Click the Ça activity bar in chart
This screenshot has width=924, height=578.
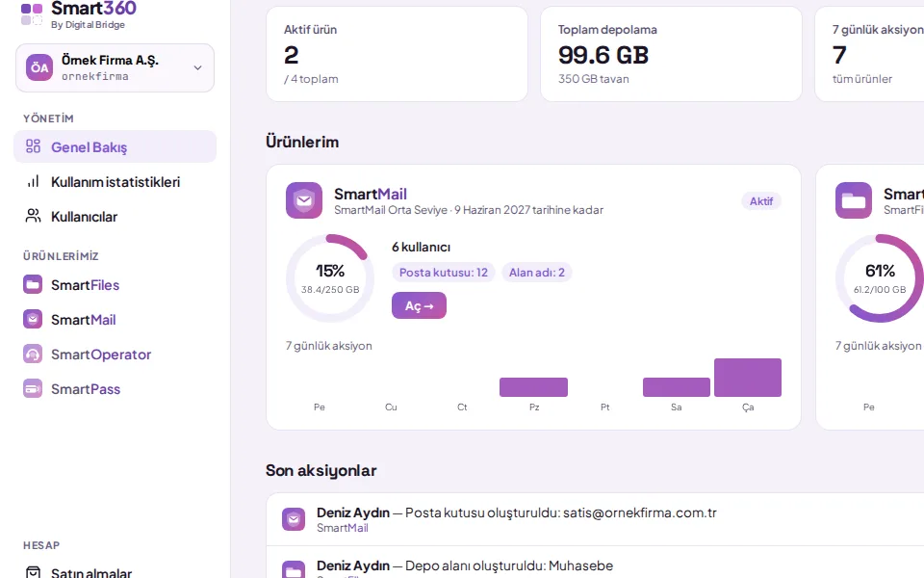(748, 378)
